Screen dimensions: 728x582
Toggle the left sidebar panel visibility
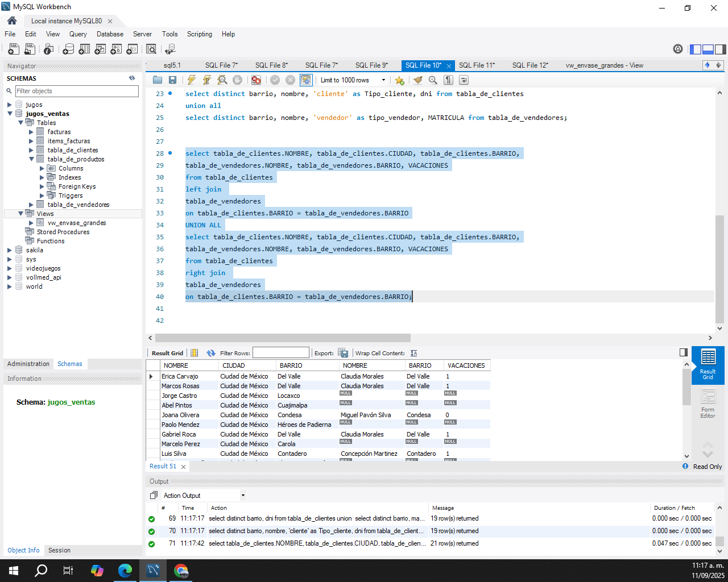pyautogui.click(x=696, y=49)
